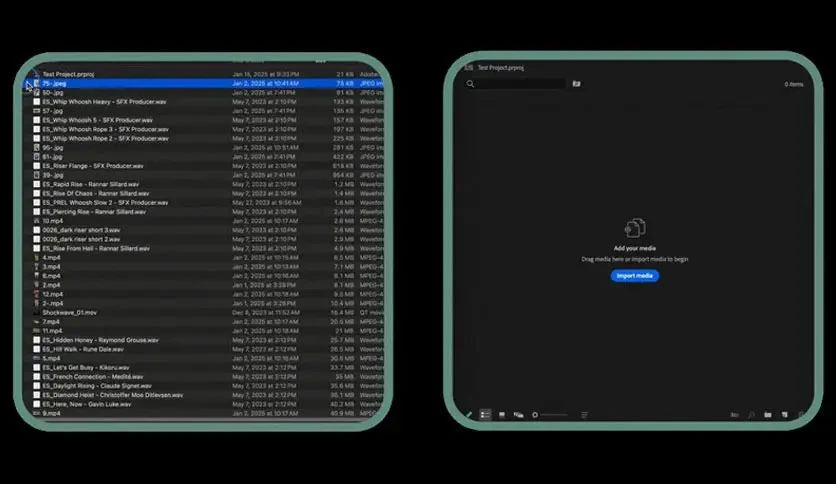Select ES_Riser Flange - SFX Producer.wav

coord(93,166)
